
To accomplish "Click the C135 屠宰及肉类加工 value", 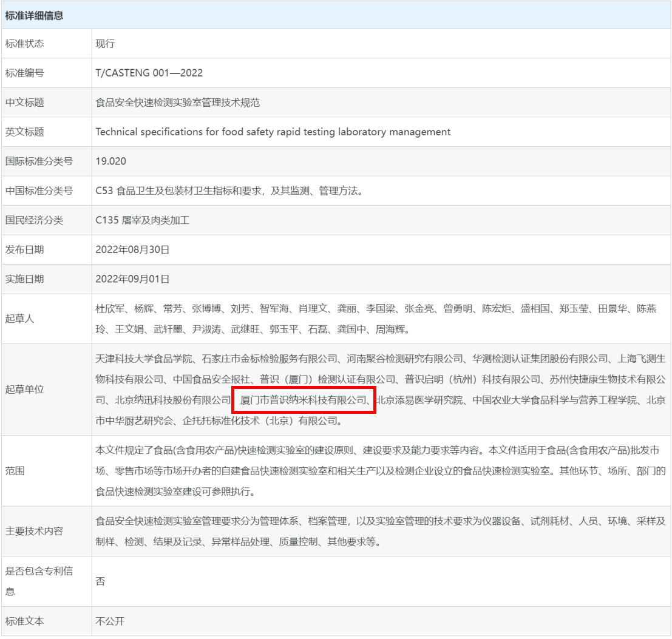I will (x=142, y=220).
